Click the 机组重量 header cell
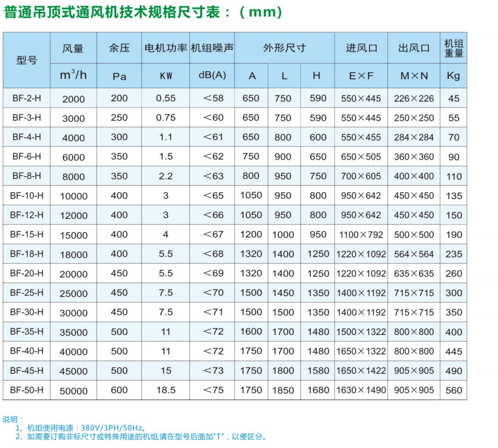Image resolution: width=498 pixels, height=448 pixels. click(x=453, y=48)
